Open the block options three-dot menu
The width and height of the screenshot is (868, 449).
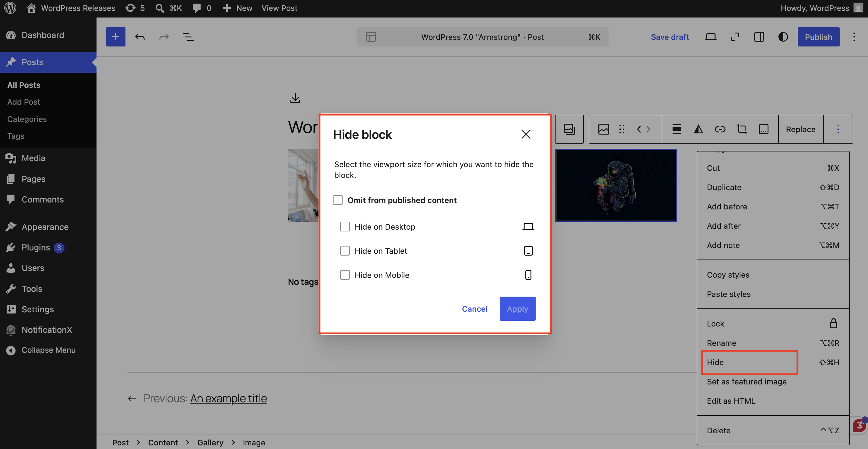tap(838, 129)
